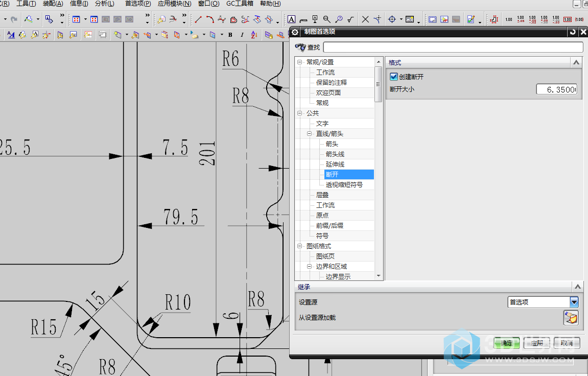
Task: Click the 1.00 ±.05 equal bilateral tolerance icon
Action: (521, 19)
